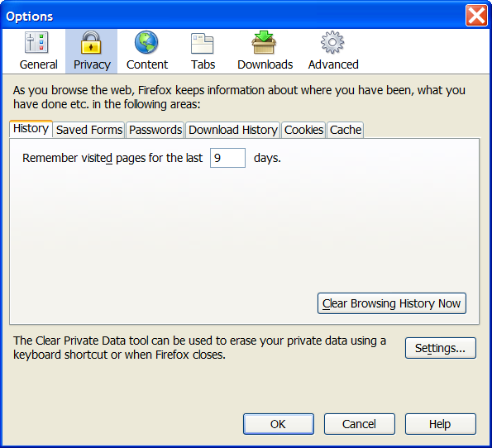Open Clear Private Data Settings
Screen dimensions: 492x448
click(x=440, y=348)
